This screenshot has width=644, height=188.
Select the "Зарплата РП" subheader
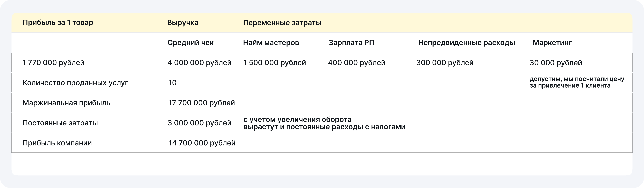351,43
